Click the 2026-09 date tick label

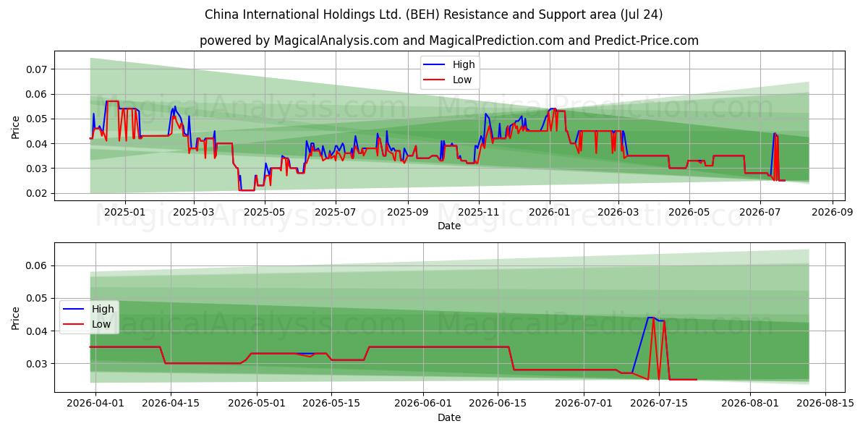[x=832, y=213]
